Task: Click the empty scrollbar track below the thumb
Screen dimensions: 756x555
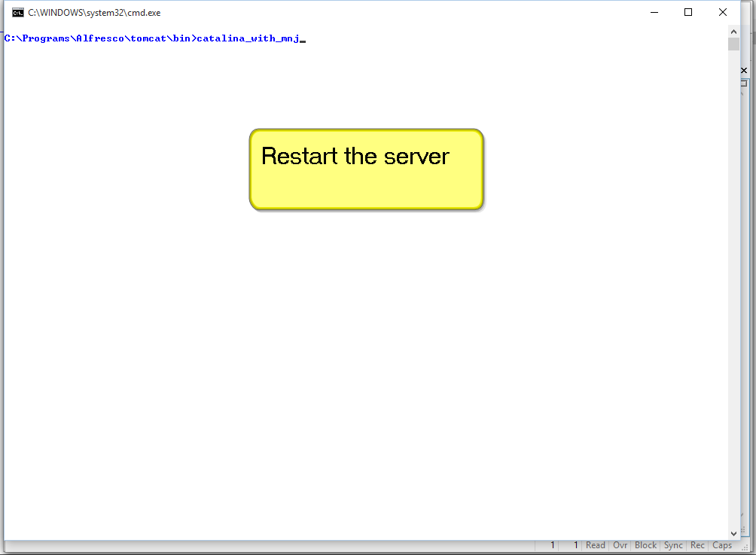Action: coord(733,301)
